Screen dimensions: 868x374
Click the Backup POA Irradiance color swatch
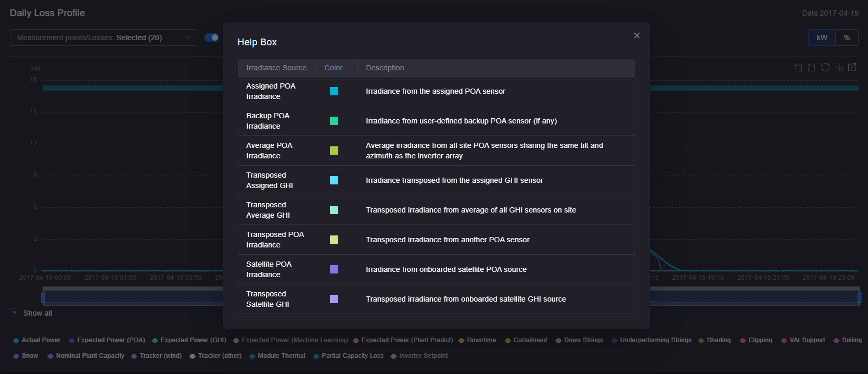334,121
